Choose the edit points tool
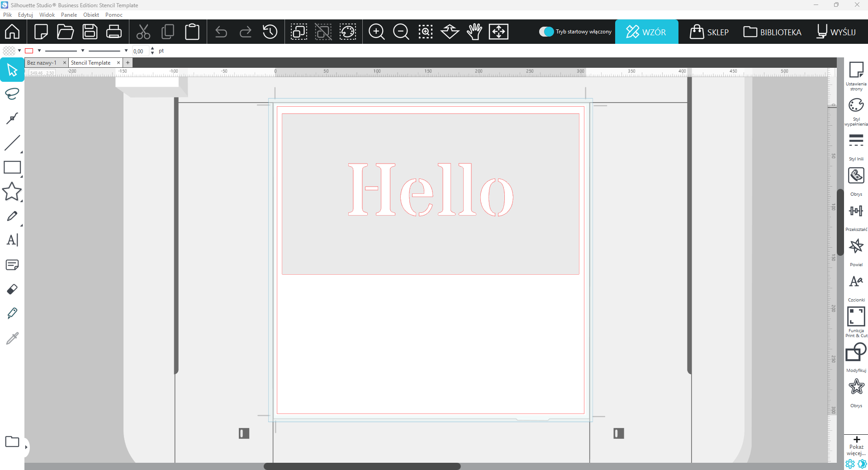 12,118
